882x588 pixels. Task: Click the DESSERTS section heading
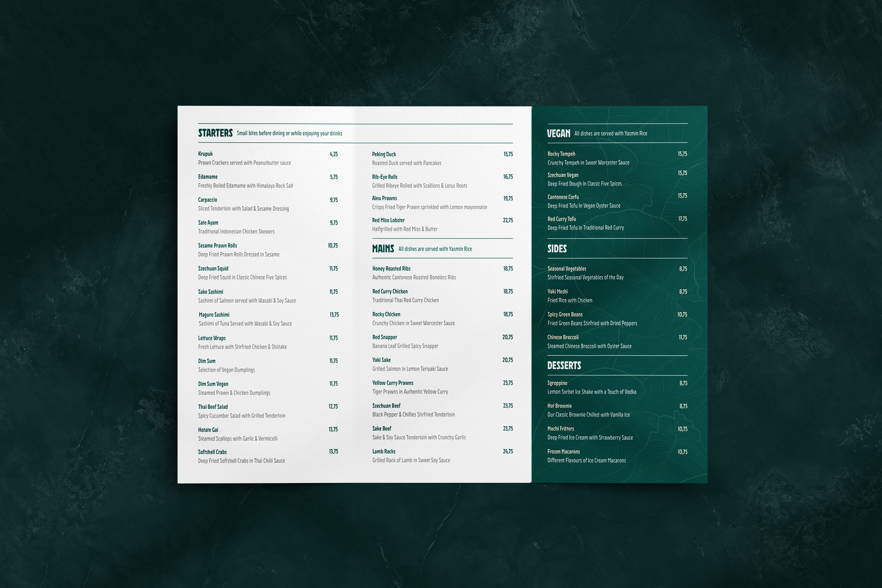[x=564, y=365]
